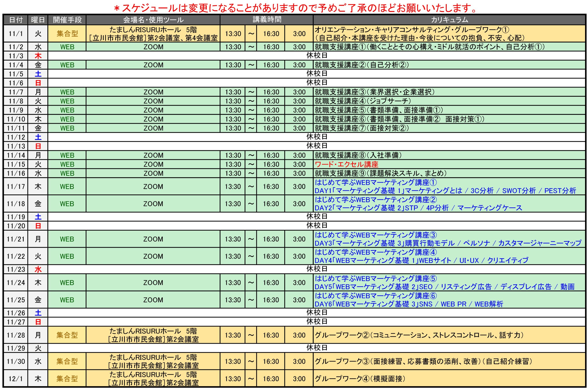Click the 11/1 venue cell with 第4会議室
Viewport: 588px width, 390px height.
point(153,34)
